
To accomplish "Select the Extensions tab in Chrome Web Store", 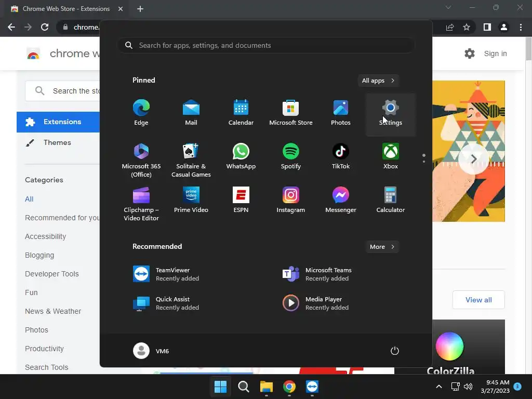I will pyautogui.click(x=58, y=122).
